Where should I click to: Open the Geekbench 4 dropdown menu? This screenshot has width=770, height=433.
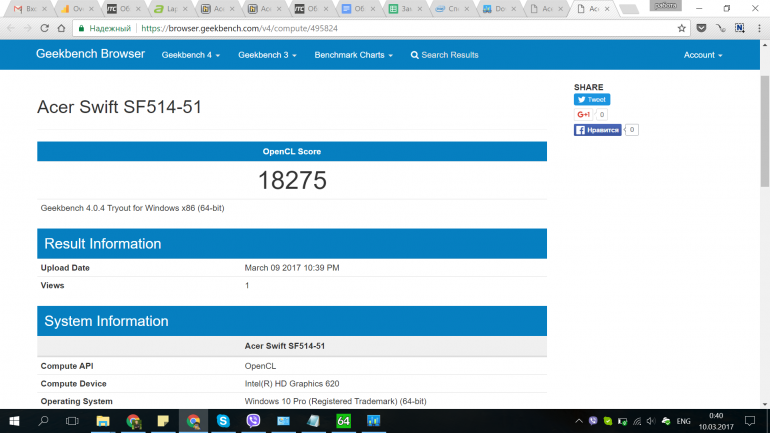191,55
